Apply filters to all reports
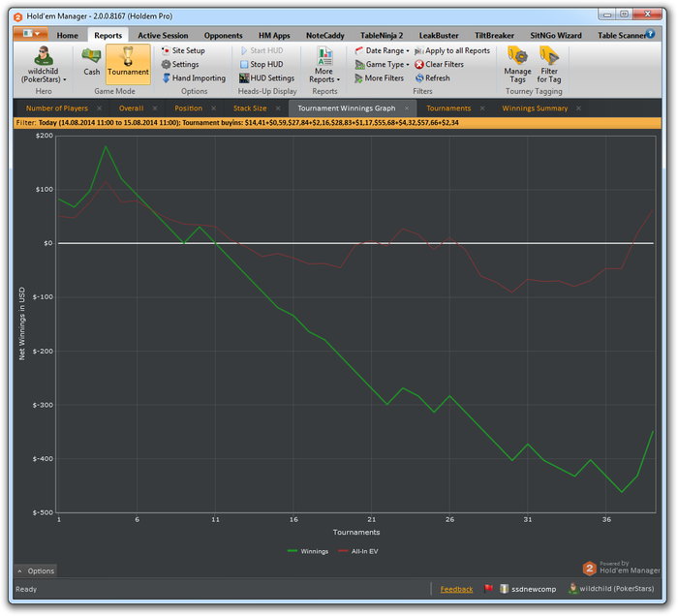 click(452, 50)
